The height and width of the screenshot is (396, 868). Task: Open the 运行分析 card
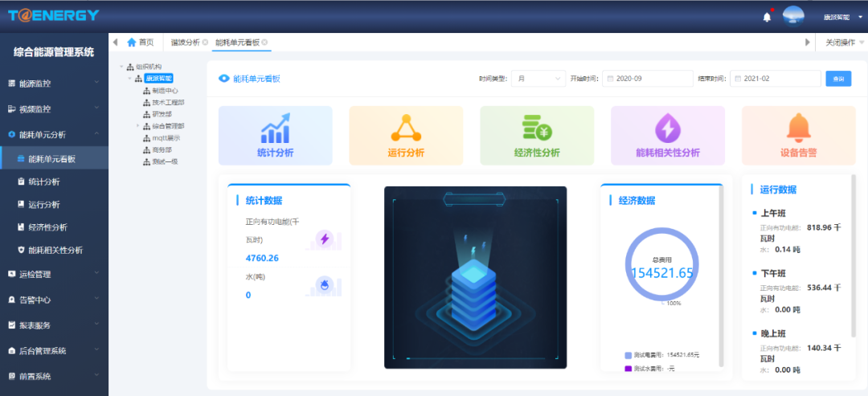pos(406,136)
